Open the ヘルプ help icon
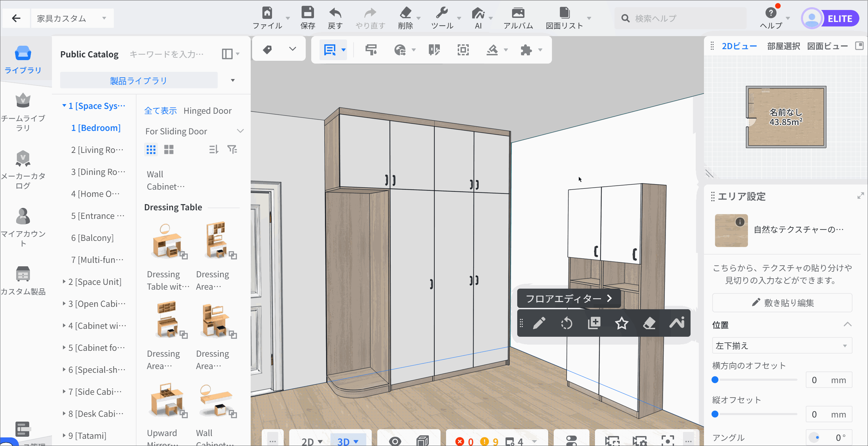 click(771, 13)
